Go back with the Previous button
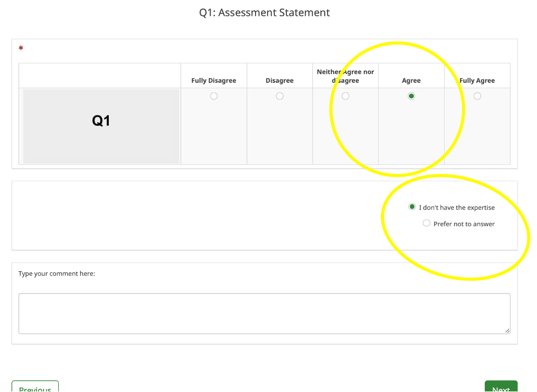 [x=35, y=388]
